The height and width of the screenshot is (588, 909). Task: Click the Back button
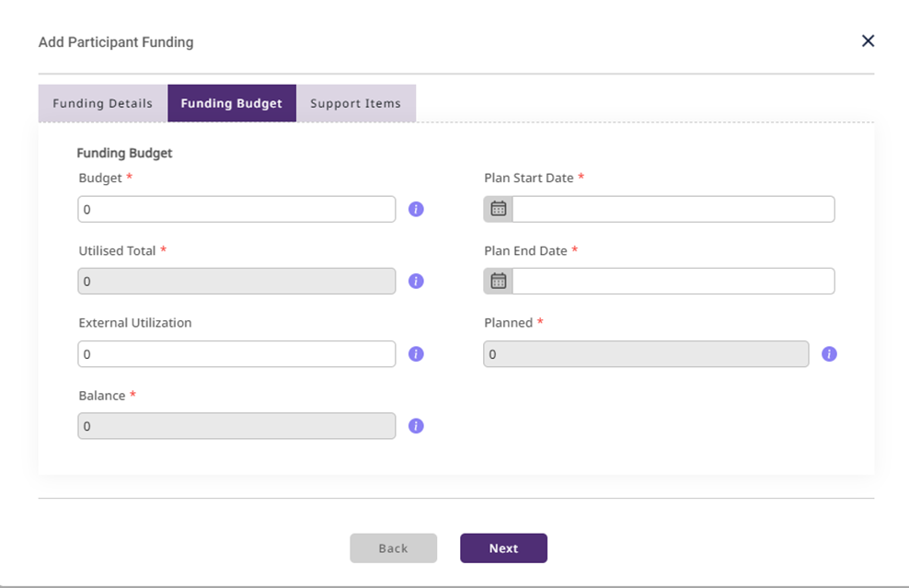click(393, 548)
